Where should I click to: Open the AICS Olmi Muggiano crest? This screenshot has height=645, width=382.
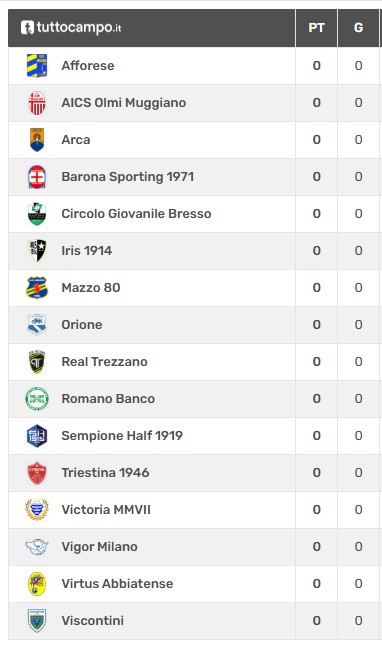[37, 102]
